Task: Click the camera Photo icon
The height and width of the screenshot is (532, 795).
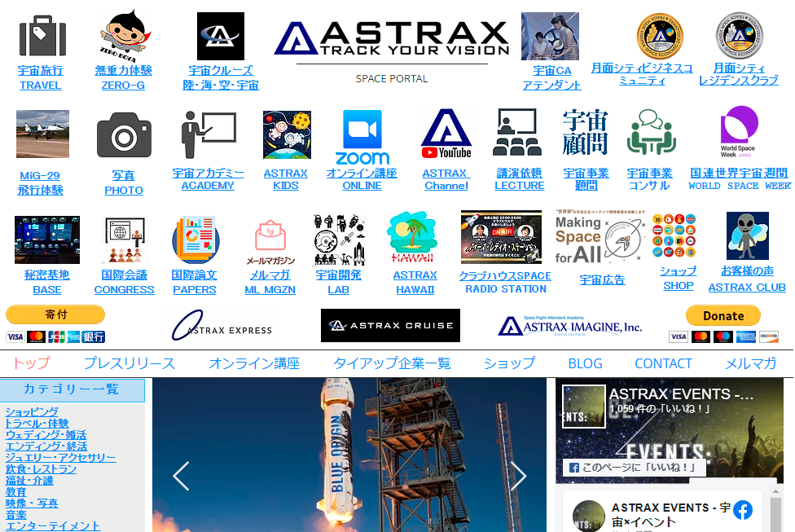Action: pyautogui.click(x=124, y=135)
